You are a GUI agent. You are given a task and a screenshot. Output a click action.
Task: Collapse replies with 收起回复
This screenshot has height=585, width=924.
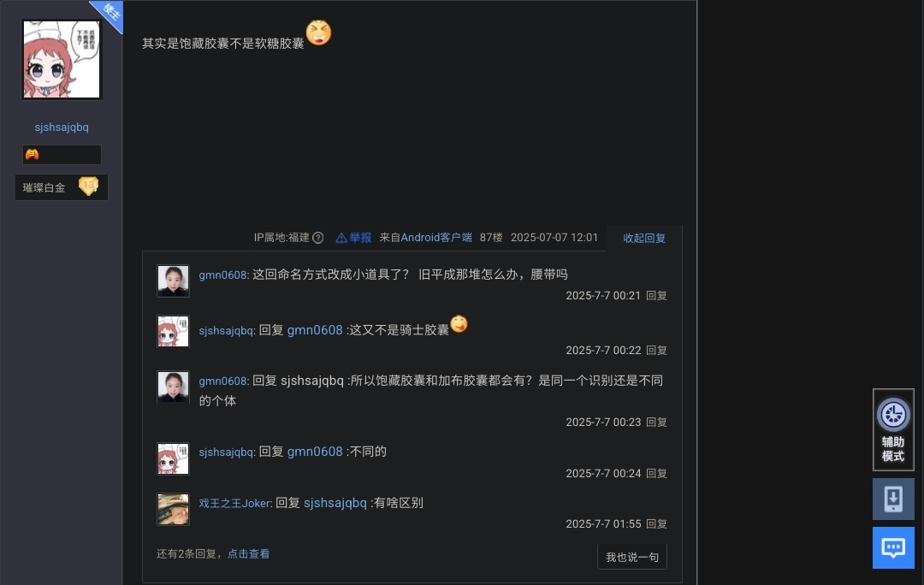[x=644, y=238]
